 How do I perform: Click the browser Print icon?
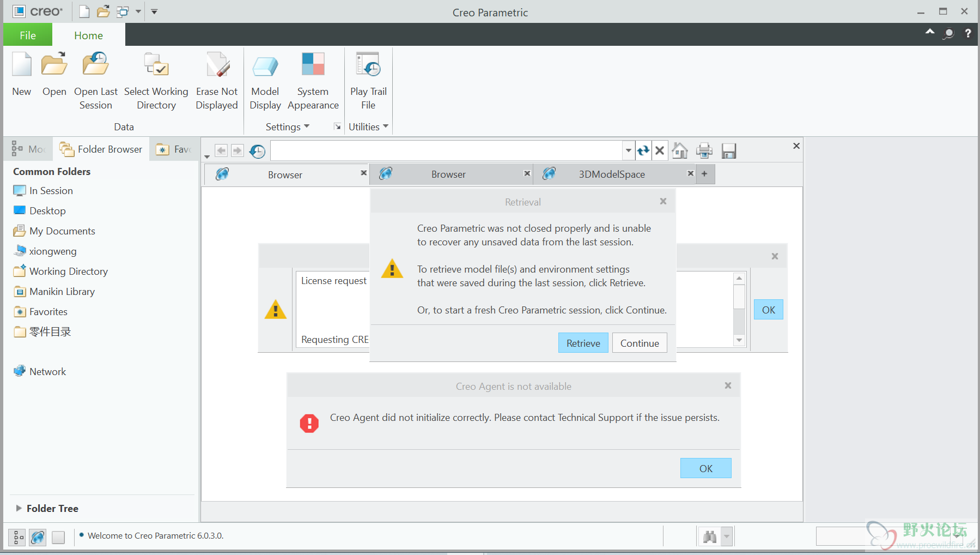coord(704,150)
